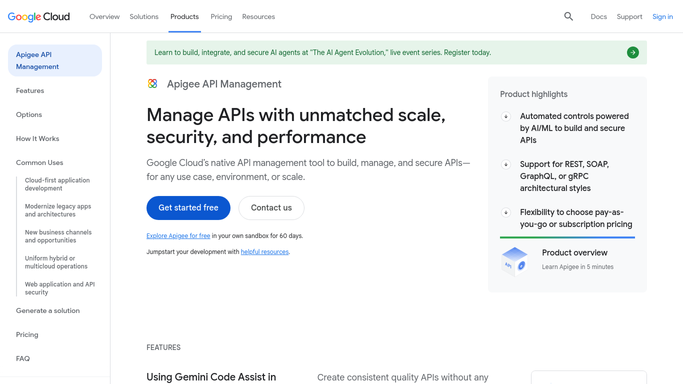The image size is (683, 384).
Task: Click the Google Cloud logo
Action: [x=39, y=17]
